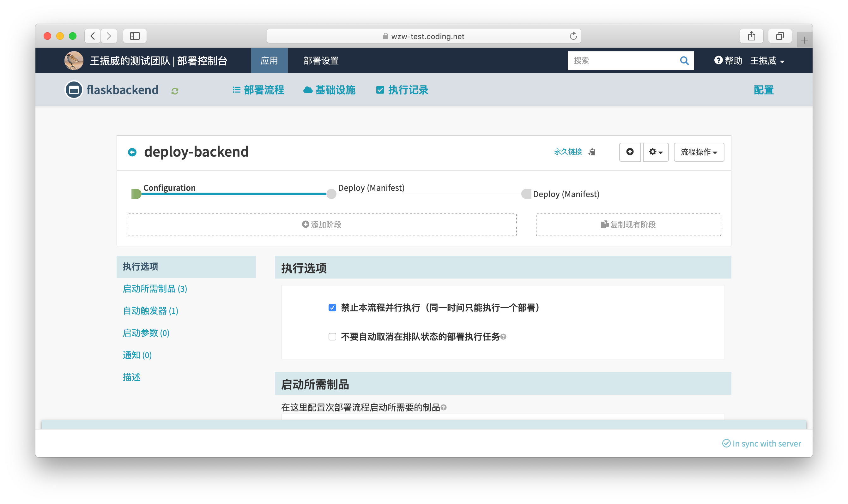Click the 添加阶段 button
Viewport: 848px width, 504px height.
(x=321, y=225)
